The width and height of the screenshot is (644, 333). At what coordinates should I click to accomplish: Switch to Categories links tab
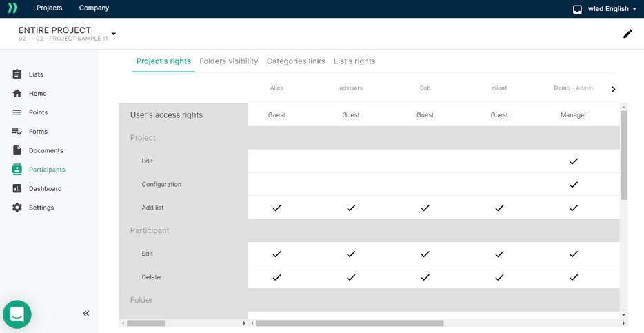[x=296, y=61]
